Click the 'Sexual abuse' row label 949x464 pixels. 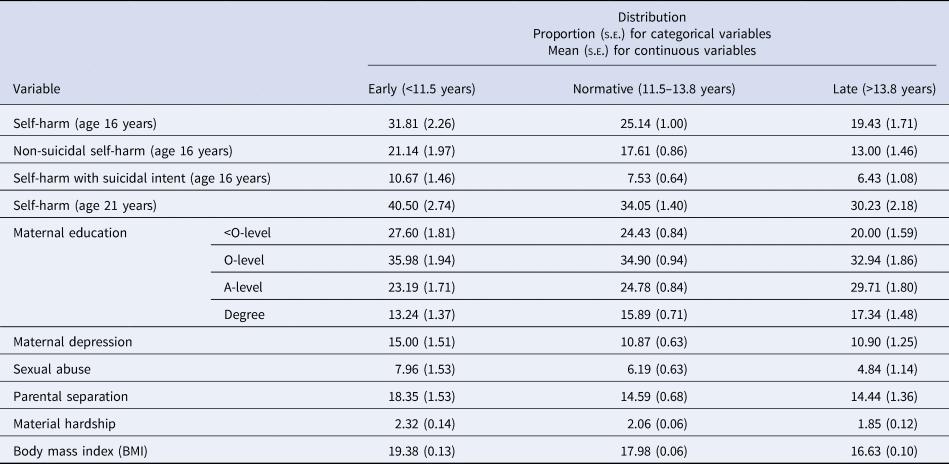coord(51,369)
